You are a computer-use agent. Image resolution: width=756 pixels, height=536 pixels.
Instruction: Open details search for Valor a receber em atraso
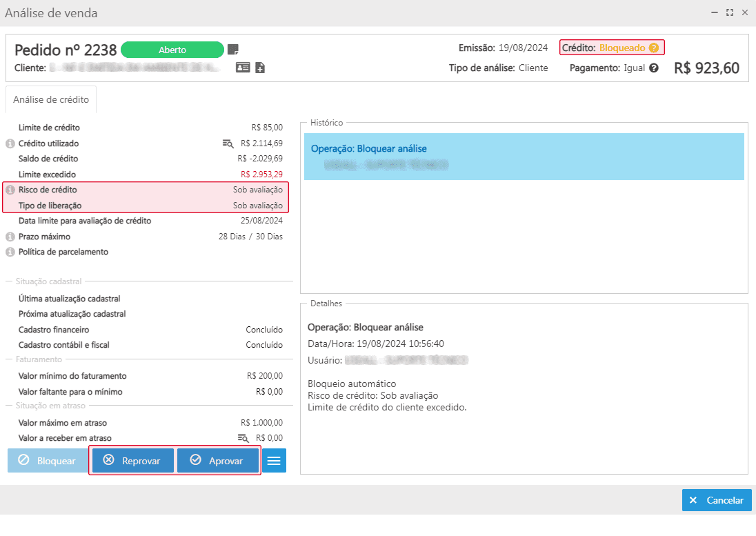(x=243, y=438)
